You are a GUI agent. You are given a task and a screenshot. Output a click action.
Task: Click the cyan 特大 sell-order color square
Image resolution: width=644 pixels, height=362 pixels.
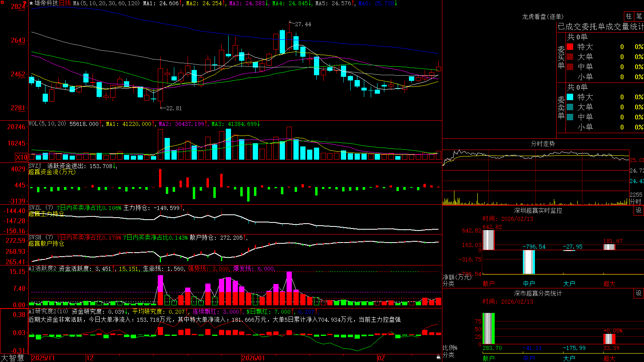point(570,97)
